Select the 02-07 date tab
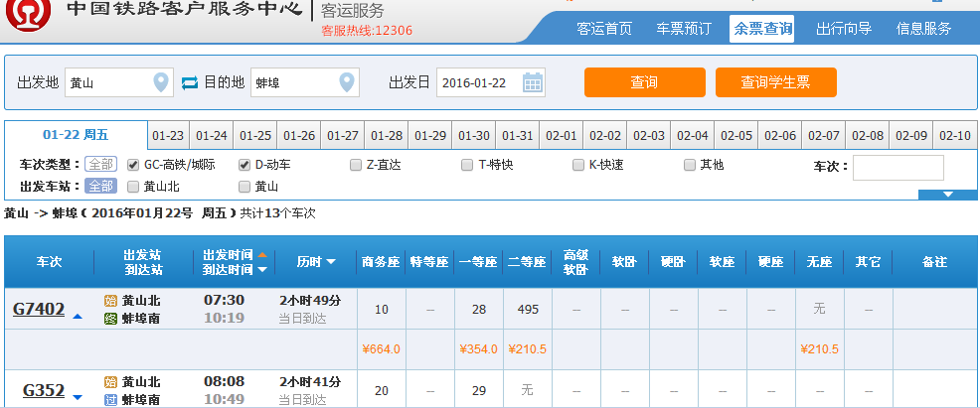Screen dimensions: 980x408 [x=824, y=135]
